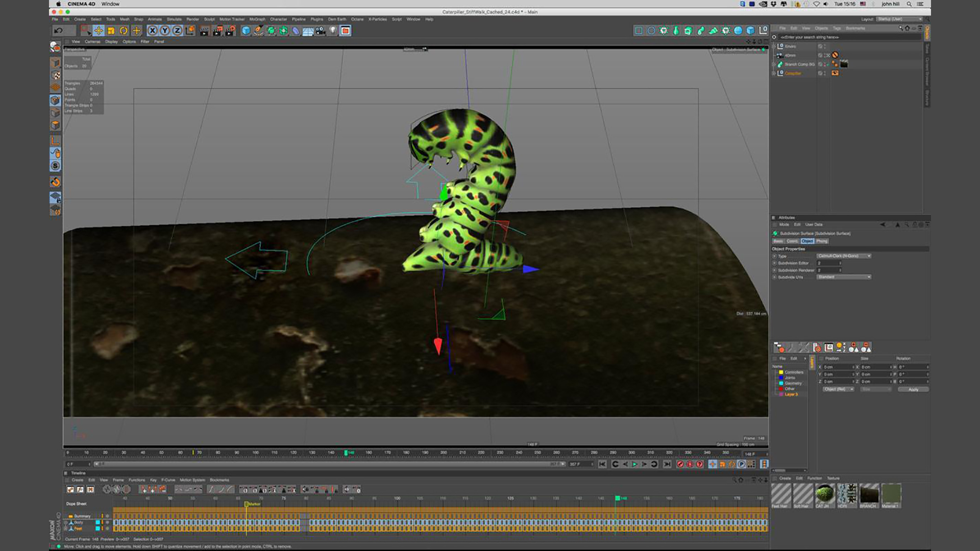Toggle the X axis lock
This screenshot has width=980, height=551.
(152, 31)
